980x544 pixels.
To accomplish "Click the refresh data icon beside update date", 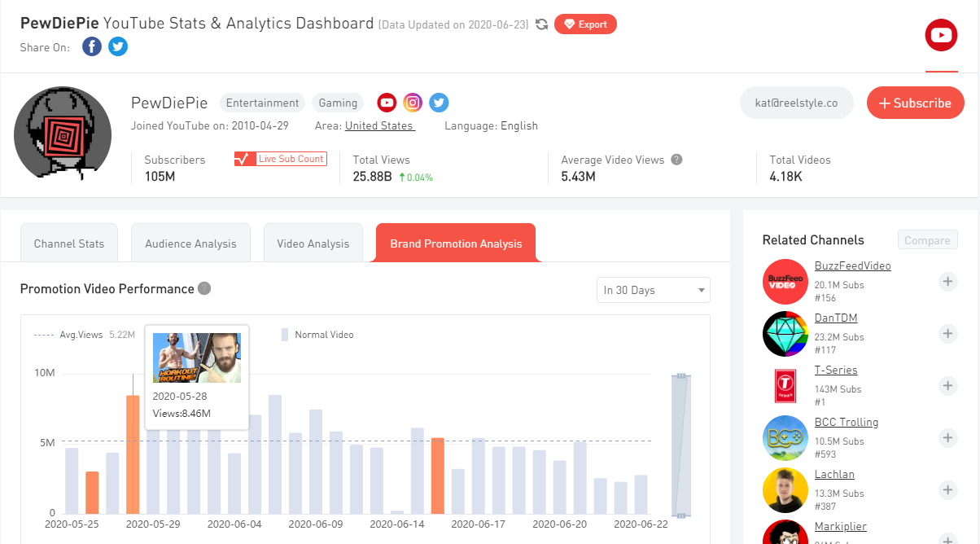I will coord(542,24).
